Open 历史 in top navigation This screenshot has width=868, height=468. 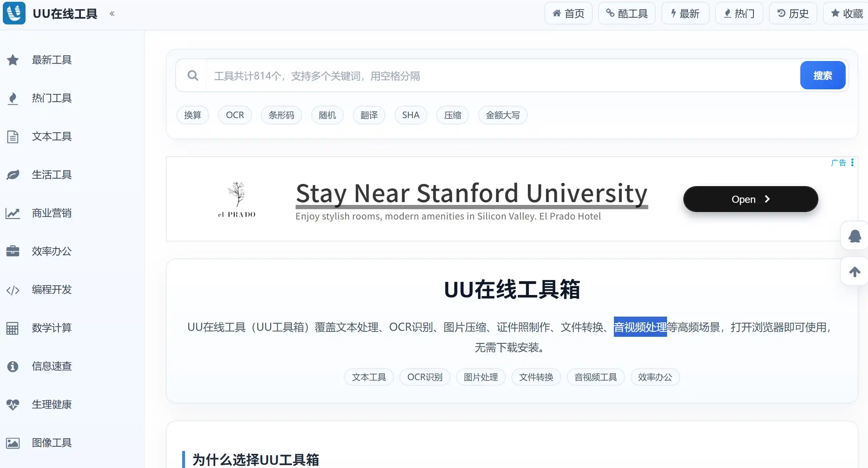(x=793, y=13)
